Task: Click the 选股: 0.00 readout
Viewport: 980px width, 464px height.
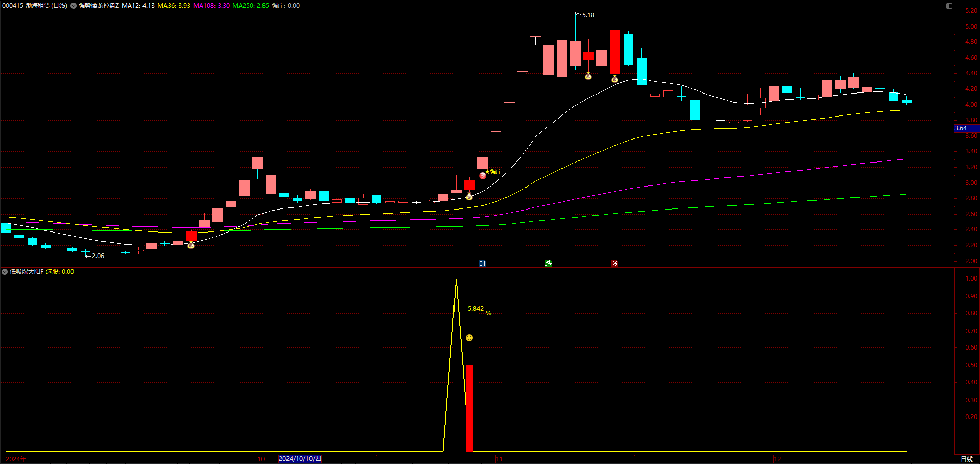Action: click(60, 272)
